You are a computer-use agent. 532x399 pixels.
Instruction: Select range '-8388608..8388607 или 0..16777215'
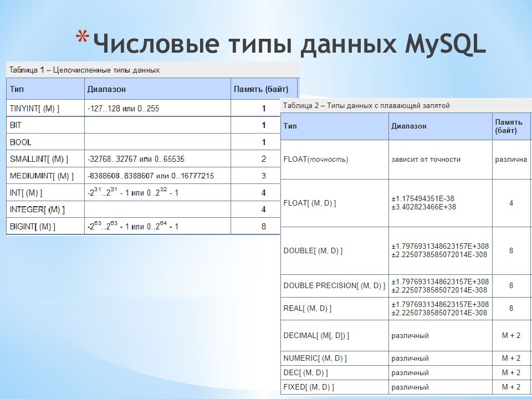[151, 176]
